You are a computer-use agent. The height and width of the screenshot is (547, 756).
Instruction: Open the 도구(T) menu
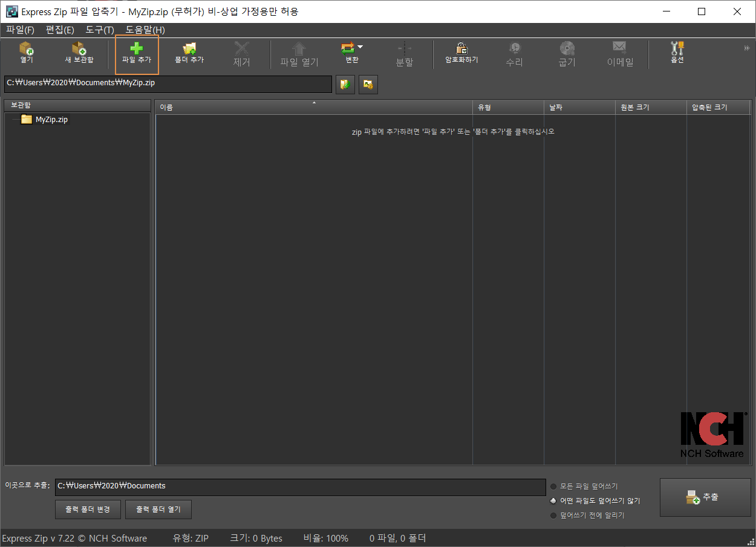click(x=100, y=30)
